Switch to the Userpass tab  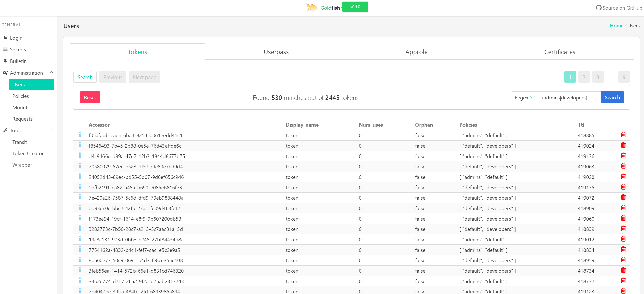[x=276, y=52]
